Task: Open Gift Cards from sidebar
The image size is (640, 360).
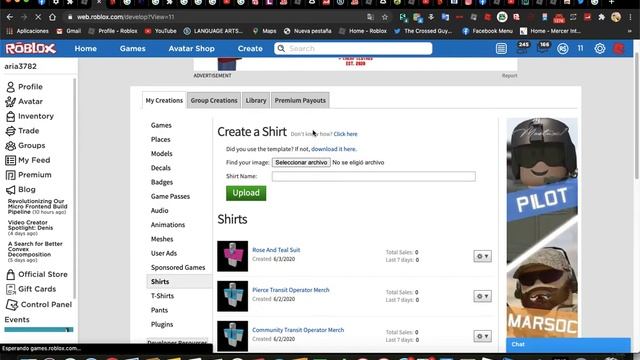Action: point(31,289)
